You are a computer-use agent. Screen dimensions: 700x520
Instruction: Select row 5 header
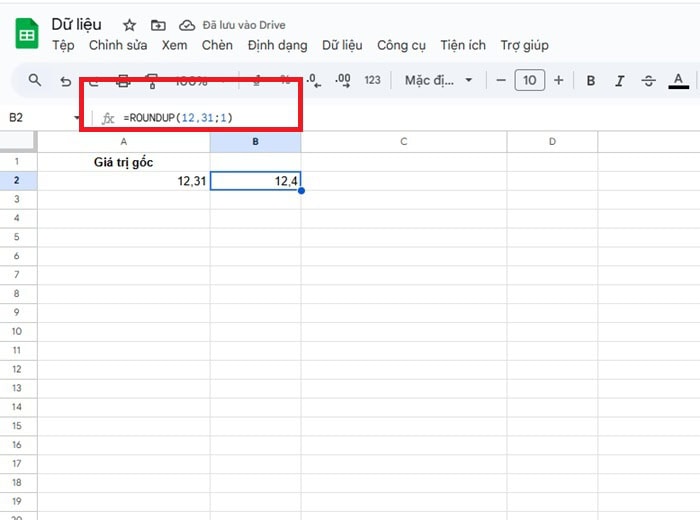point(18,237)
